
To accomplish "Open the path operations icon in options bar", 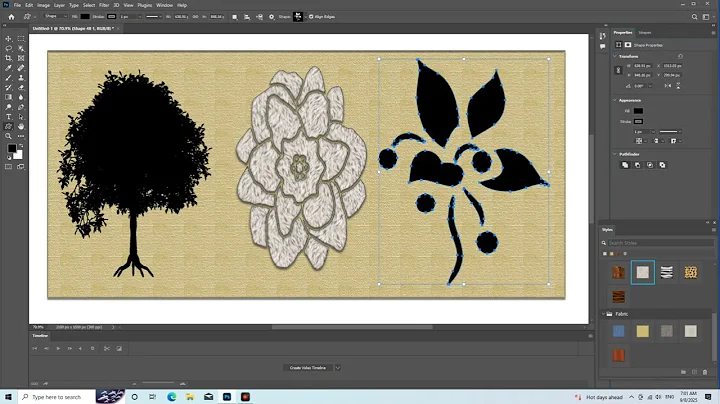I will [x=235, y=17].
